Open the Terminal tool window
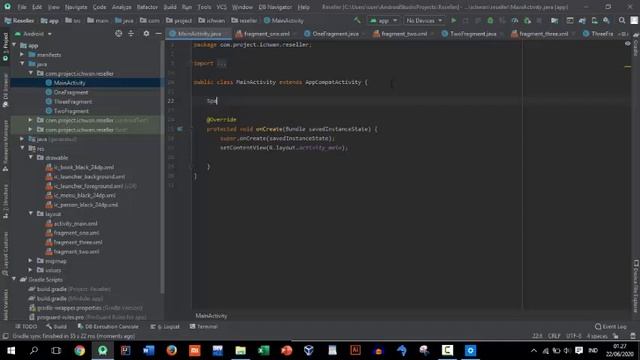The width and height of the screenshot is (640, 360). tap(203, 327)
